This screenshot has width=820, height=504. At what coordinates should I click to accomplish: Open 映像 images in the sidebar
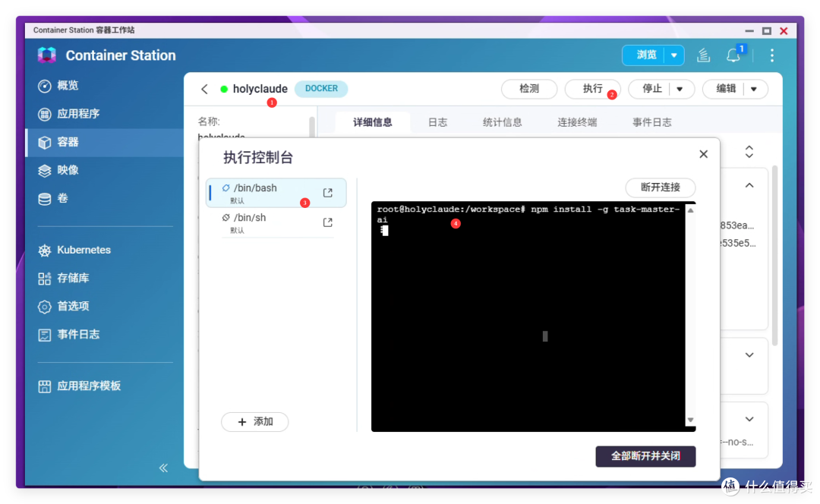pos(105,171)
